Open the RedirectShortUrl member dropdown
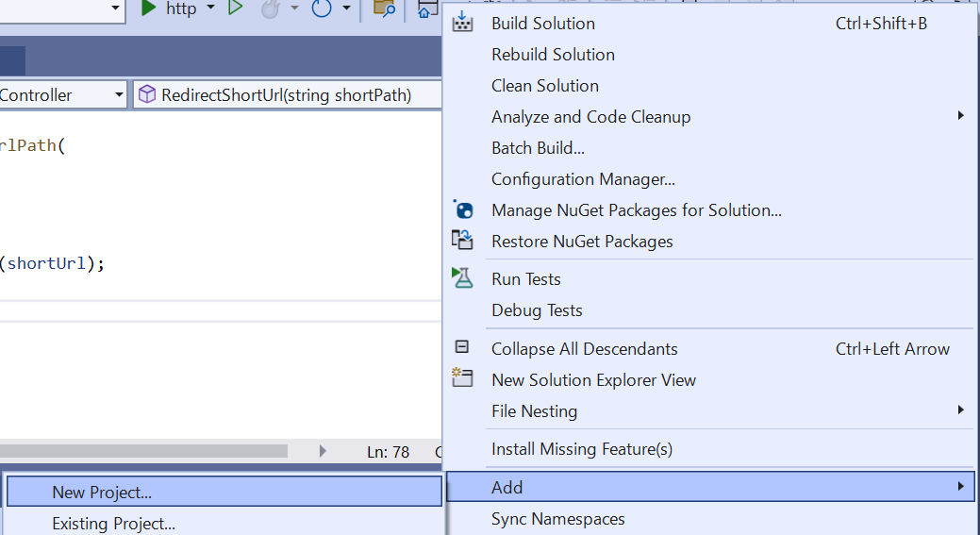Screen dimensions: 980x535 (288, 95)
